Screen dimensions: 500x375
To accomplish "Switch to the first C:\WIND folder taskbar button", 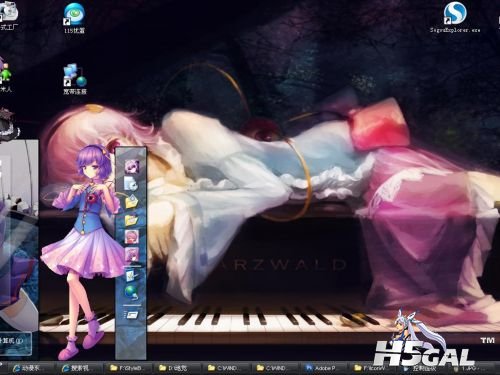I will click(x=225, y=368).
